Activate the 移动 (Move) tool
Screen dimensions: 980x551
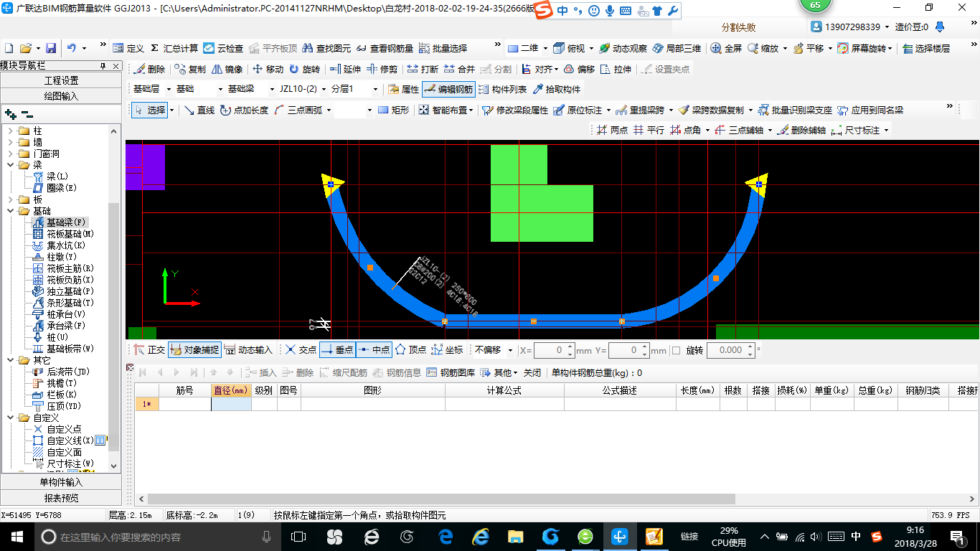point(268,70)
